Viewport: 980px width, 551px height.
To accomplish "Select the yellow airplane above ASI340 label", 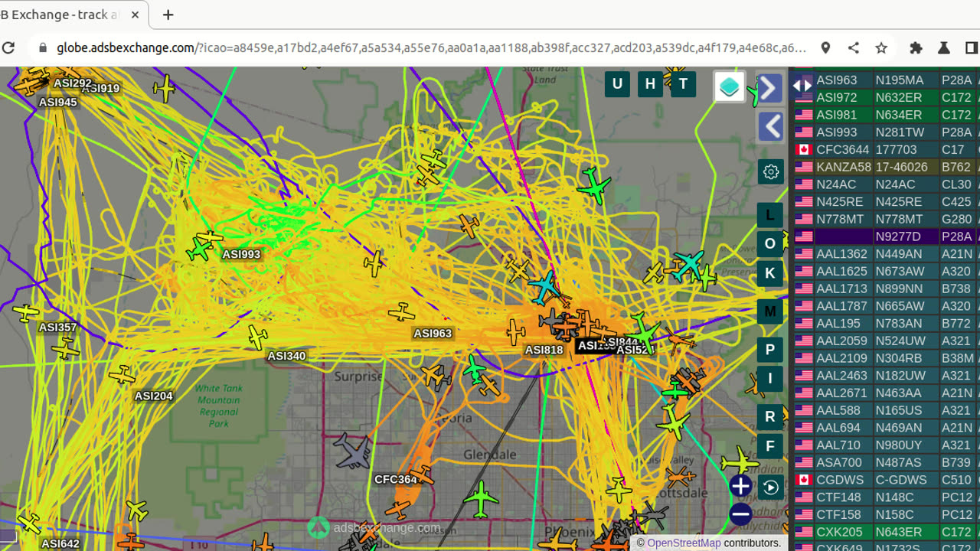I will click(x=258, y=337).
